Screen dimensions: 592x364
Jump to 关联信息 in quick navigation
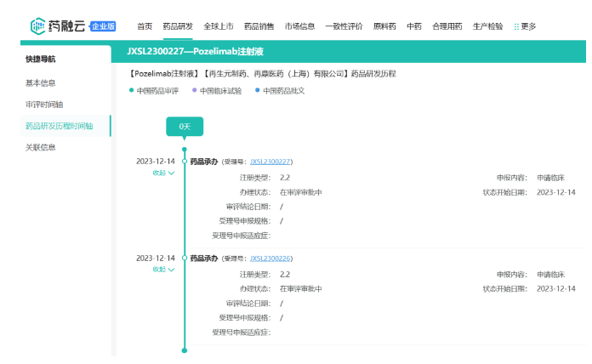40,147
